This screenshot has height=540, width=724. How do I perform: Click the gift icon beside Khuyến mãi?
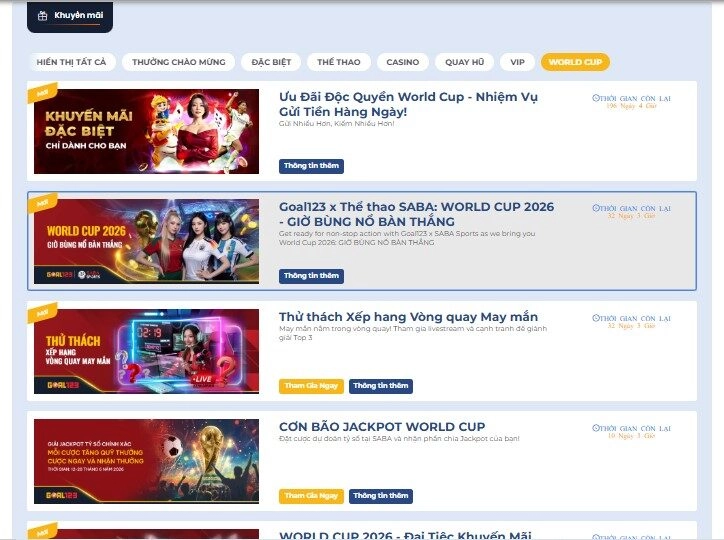(42, 16)
